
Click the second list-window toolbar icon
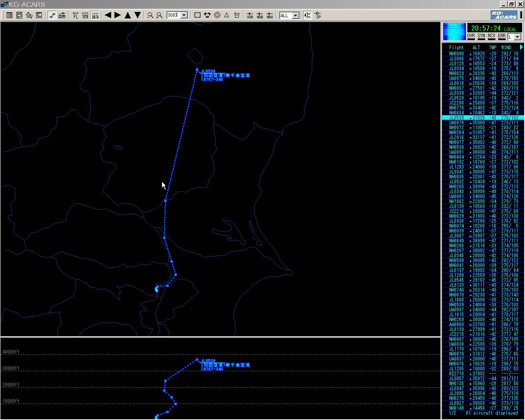[x=19, y=15]
